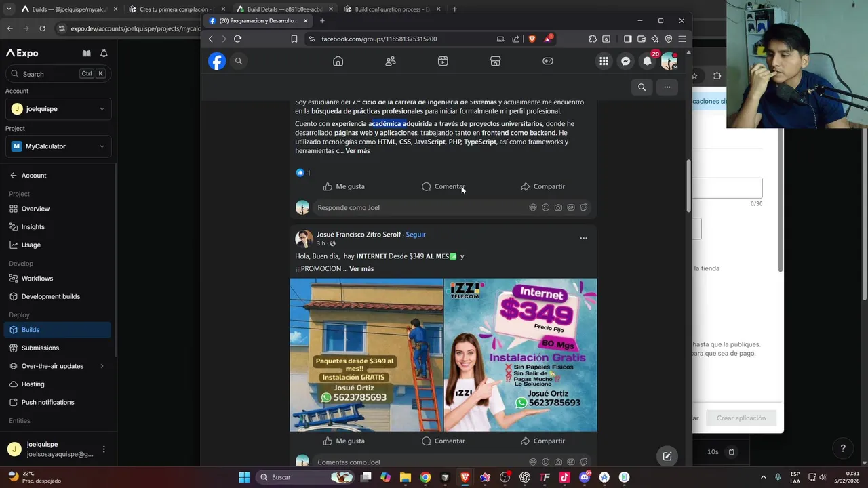
Task: Open Facebook Home feed icon
Action: 338,61
